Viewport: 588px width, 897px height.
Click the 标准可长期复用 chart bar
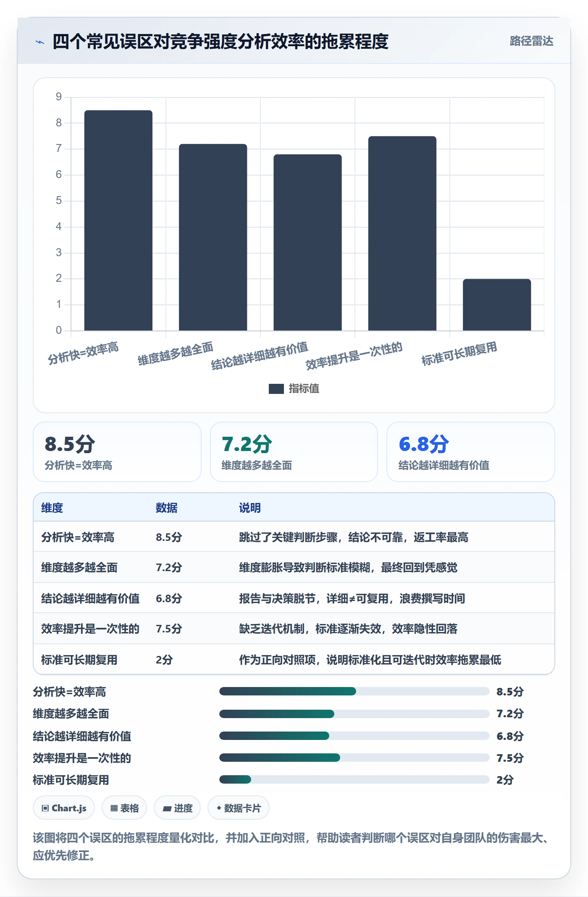coord(497,304)
